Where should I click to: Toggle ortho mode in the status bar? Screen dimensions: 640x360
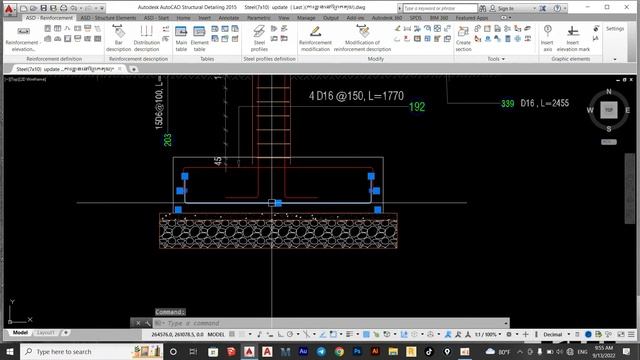[281, 334]
